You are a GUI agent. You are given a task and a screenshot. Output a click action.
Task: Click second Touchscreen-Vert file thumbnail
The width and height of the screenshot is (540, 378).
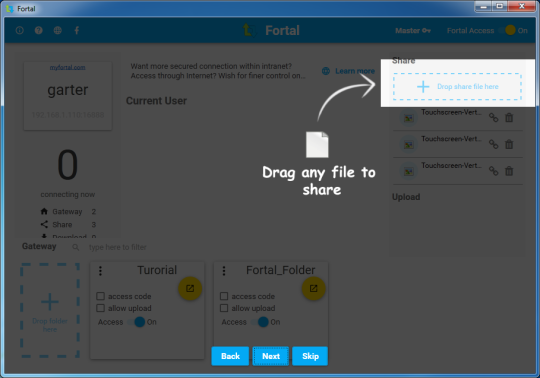pyautogui.click(x=408, y=145)
